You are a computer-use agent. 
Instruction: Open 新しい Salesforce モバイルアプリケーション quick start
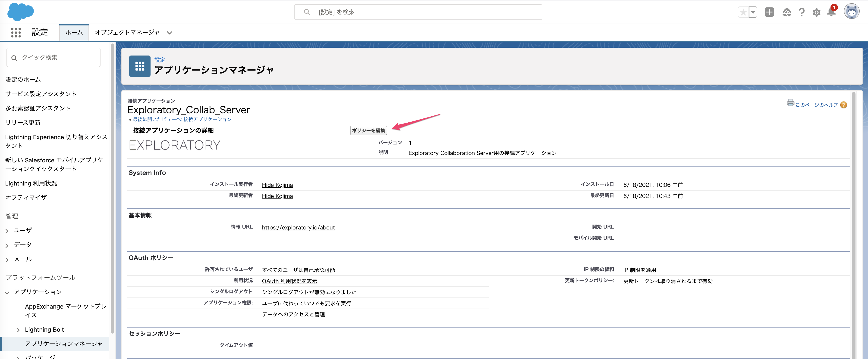coord(55,164)
